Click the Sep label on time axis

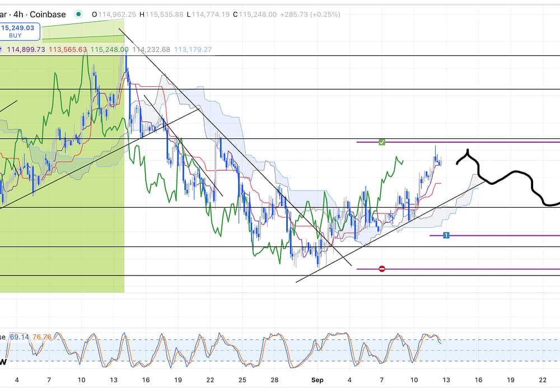point(317,380)
